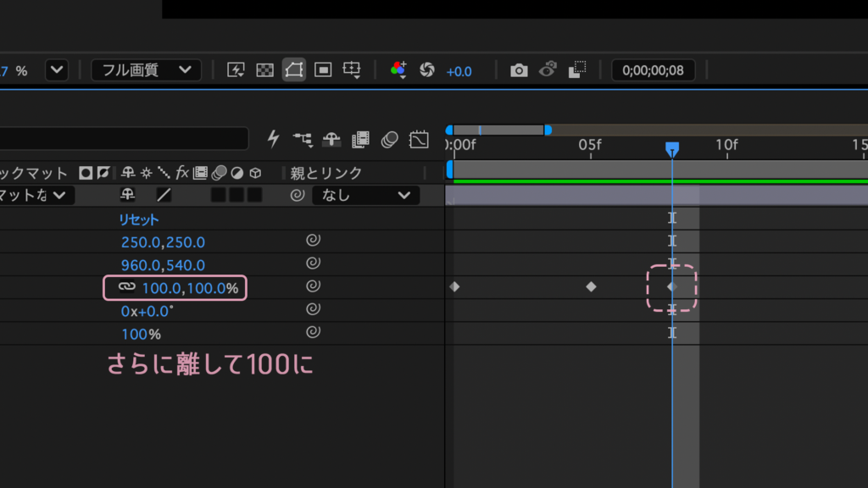The width and height of the screenshot is (868, 488).
Task: Toggle the layer's shy switch
Action: pos(128,195)
